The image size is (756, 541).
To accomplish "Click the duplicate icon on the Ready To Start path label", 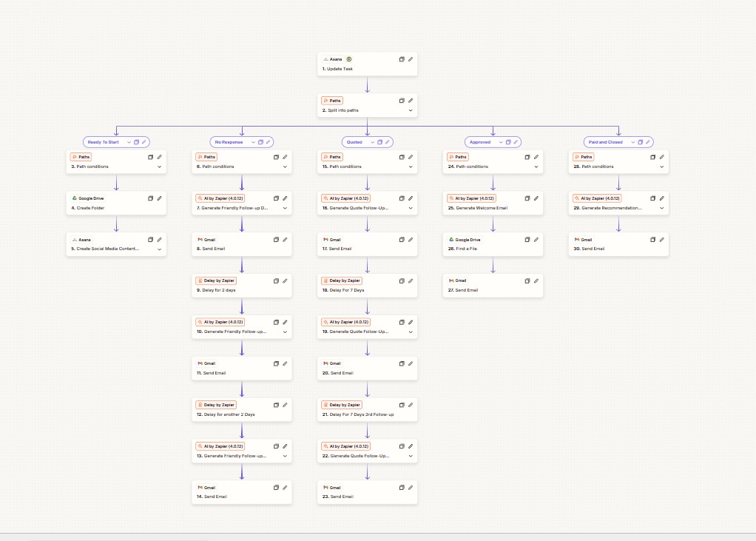I will (136, 142).
